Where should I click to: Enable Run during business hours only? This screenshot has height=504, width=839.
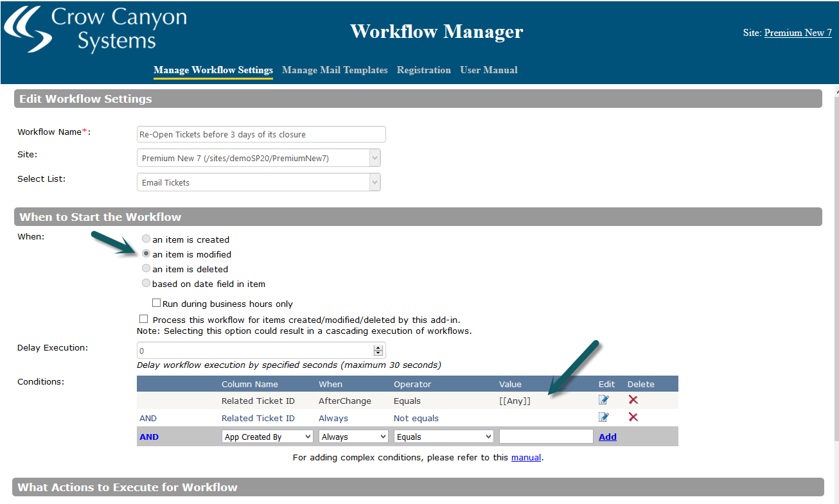coord(156,303)
